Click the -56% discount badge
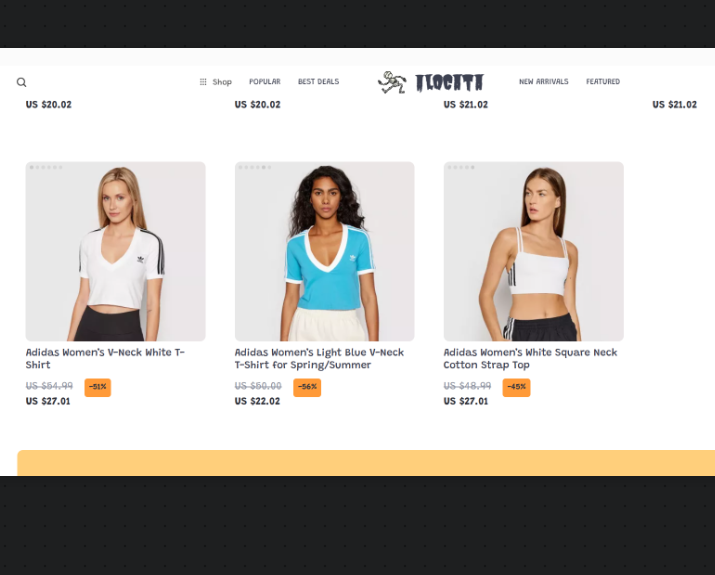Image resolution: width=715 pixels, height=575 pixels. pyautogui.click(x=307, y=387)
